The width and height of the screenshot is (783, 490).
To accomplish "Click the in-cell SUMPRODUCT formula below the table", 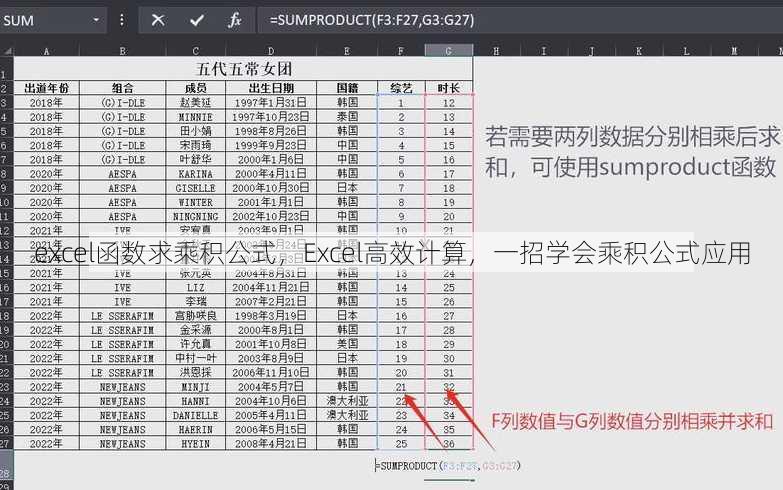I will [448, 466].
